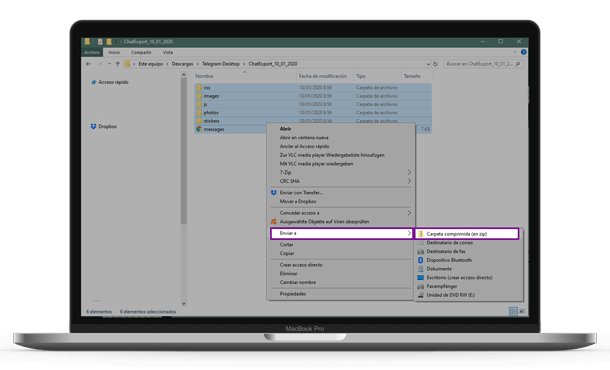This screenshot has height=370, width=610.
Task: Expand the ribbon with the chevron
Action: [515, 52]
